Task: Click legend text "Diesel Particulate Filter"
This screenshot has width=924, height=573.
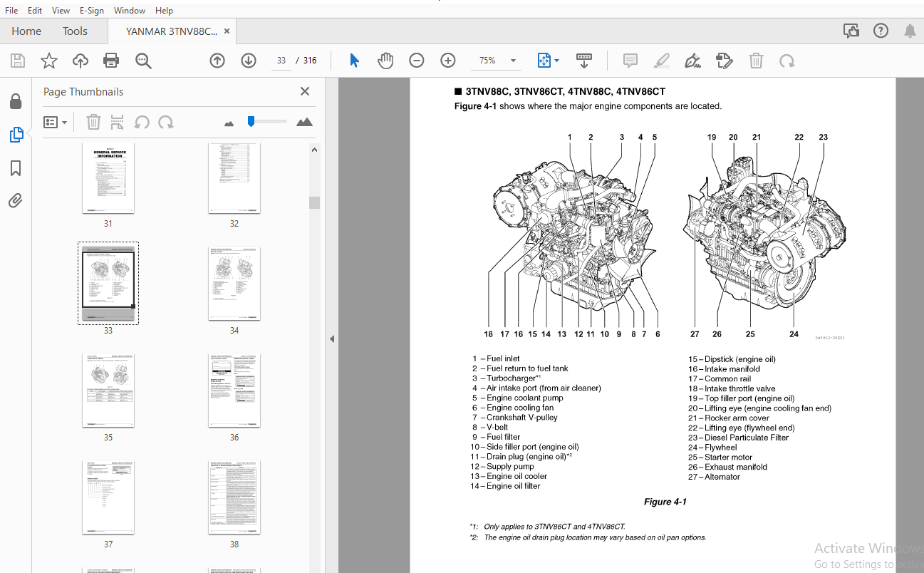Action: (x=747, y=438)
